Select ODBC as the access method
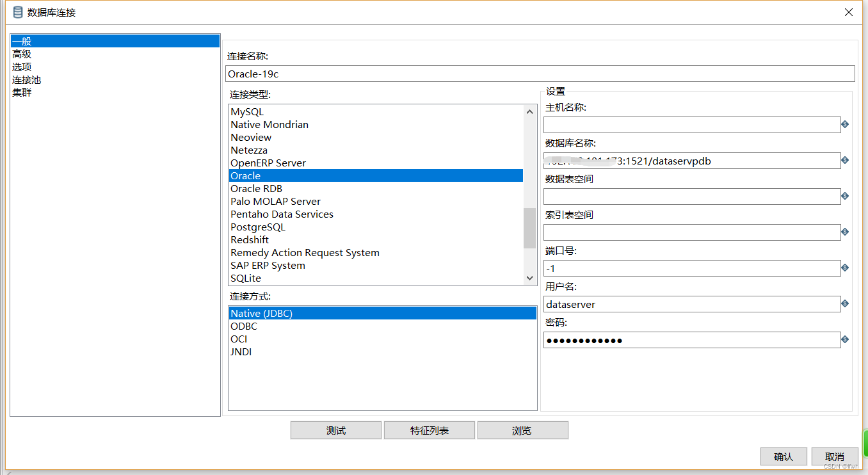The height and width of the screenshot is (475, 868). (x=243, y=326)
